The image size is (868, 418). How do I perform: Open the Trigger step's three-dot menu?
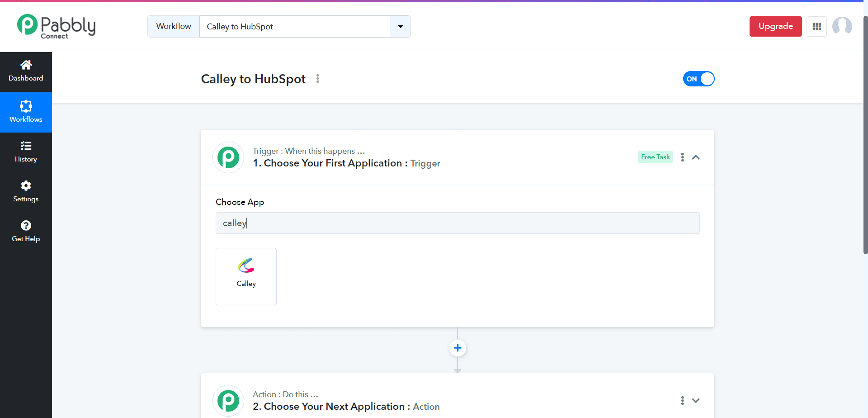pos(682,157)
